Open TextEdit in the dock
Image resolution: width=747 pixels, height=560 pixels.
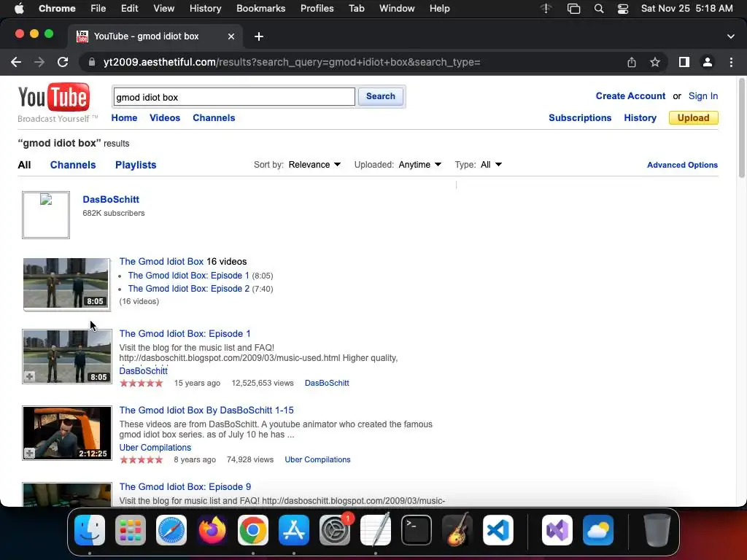[x=376, y=530]
